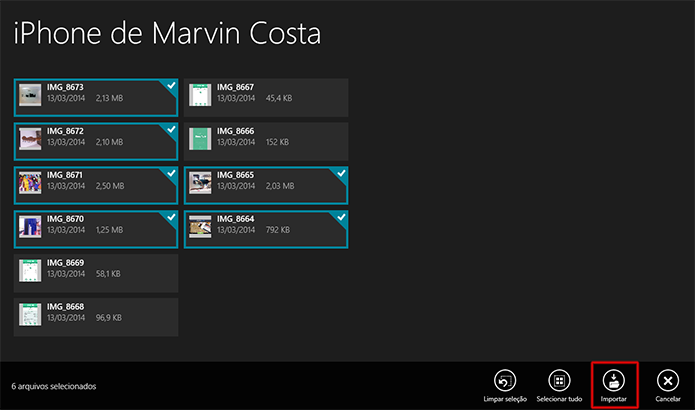Click the 96,9 KB size text
The width and height of the screenshot is (695, 410).
pos(109,318)
